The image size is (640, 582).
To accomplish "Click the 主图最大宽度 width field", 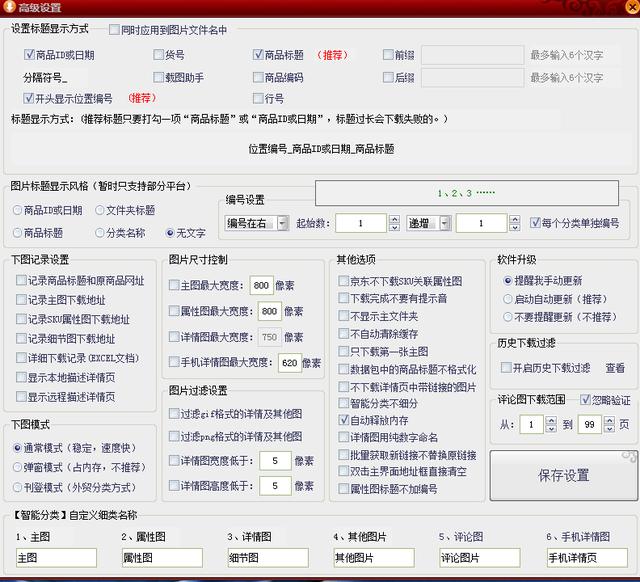I will click(262, 285).
